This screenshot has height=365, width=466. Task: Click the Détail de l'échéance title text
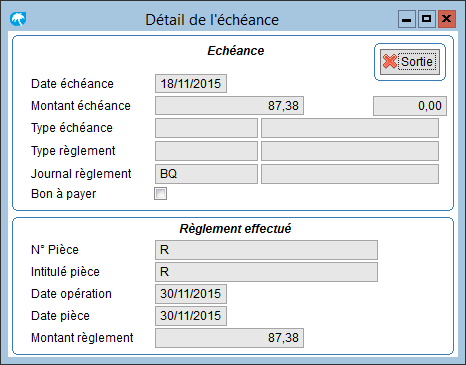point(212,20)
